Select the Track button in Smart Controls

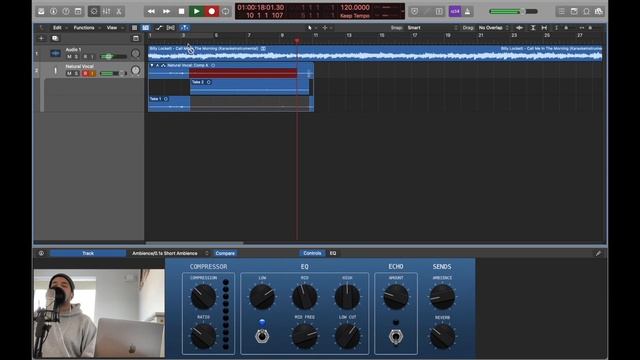(88, 253)
